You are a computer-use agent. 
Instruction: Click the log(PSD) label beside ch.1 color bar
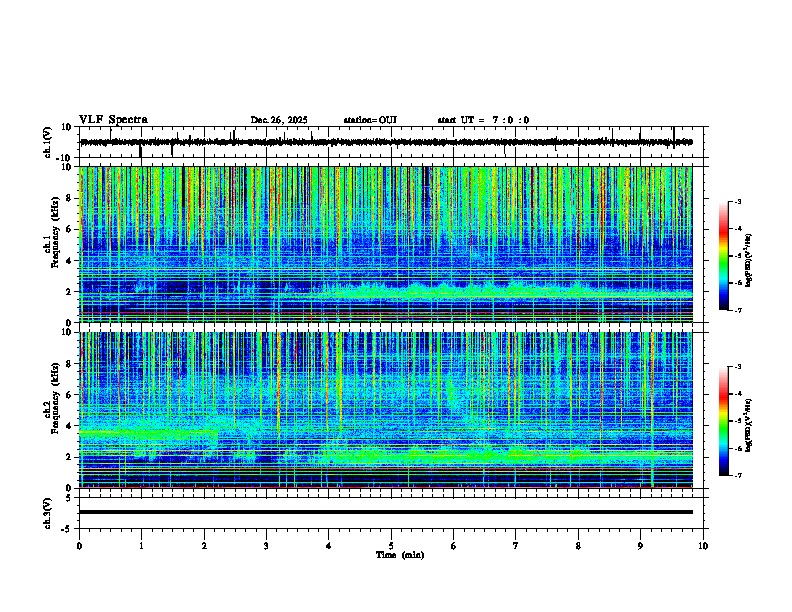pos(748,261)
